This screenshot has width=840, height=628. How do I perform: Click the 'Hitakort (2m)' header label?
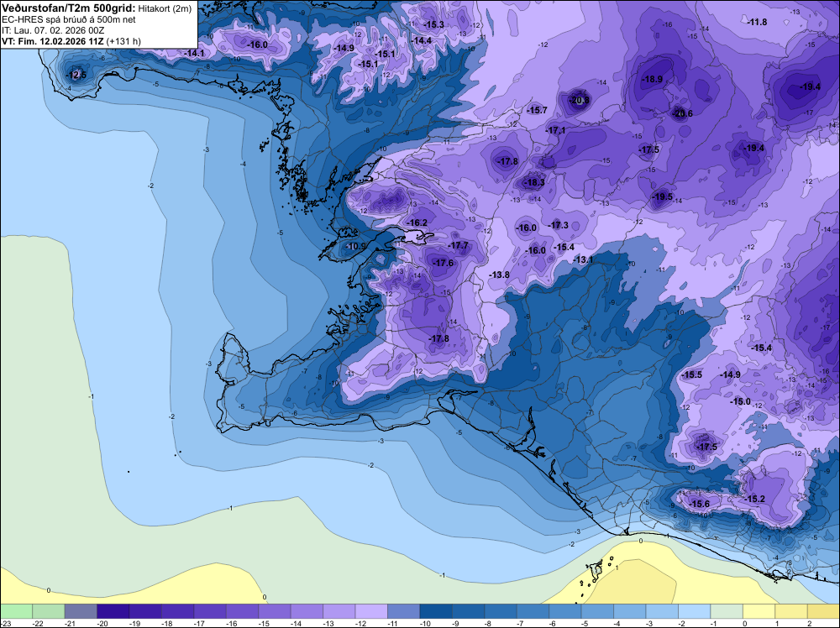pos(165,8)
